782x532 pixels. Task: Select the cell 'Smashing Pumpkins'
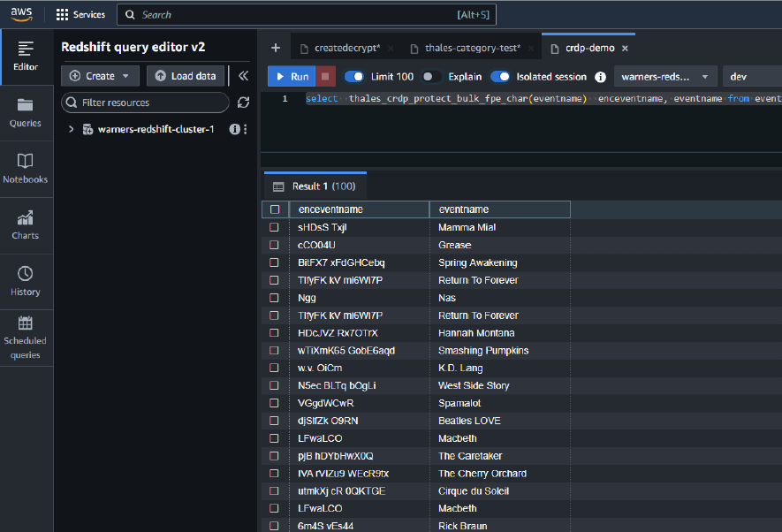pyautogui.click(x=499, y=351)
